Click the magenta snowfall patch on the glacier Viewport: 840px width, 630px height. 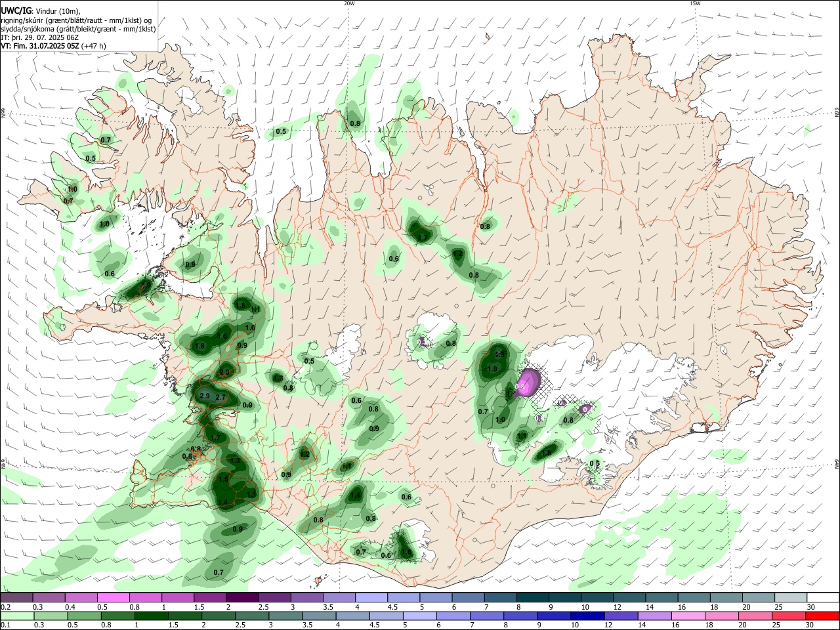point(528,382)
